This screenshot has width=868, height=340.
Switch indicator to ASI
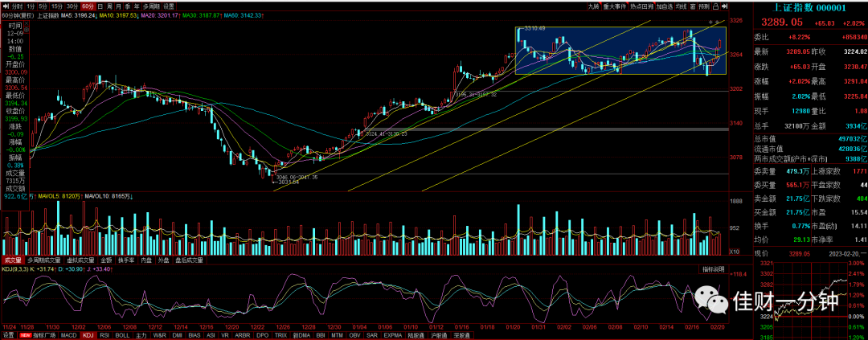click(211, 335)
